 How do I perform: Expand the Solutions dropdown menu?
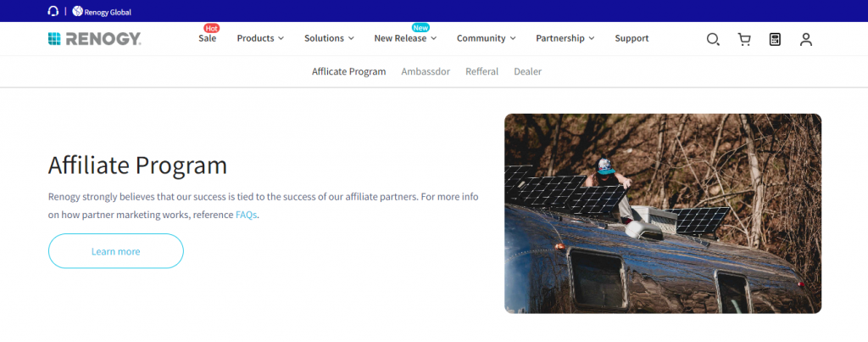pos(330,38)
